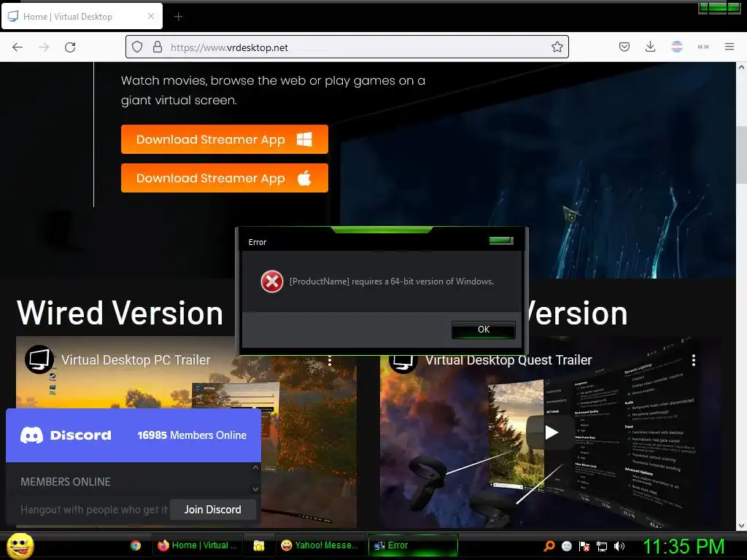
Task: Switch to Firefox Home | Virtual taskbar item
Action: pos(197,545)
